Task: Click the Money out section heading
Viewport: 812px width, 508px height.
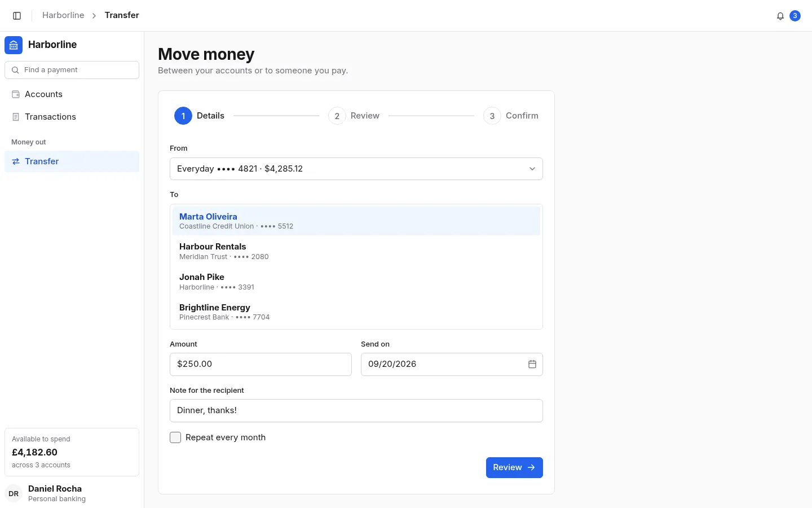Action: click(x=29, y=142)
